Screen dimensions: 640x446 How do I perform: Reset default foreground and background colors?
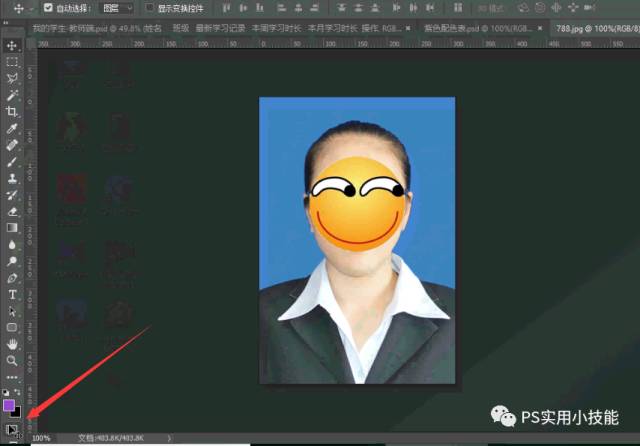coord(5,392)
